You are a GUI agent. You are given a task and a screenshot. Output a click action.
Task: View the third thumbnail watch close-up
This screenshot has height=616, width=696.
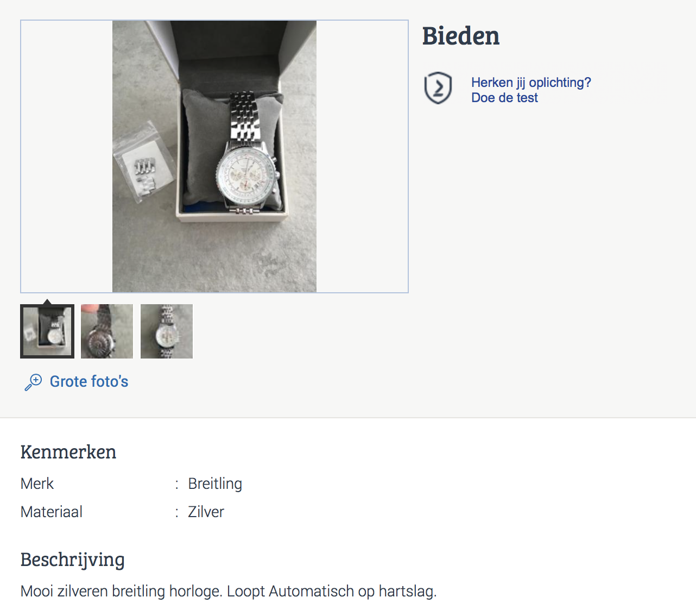167,331
